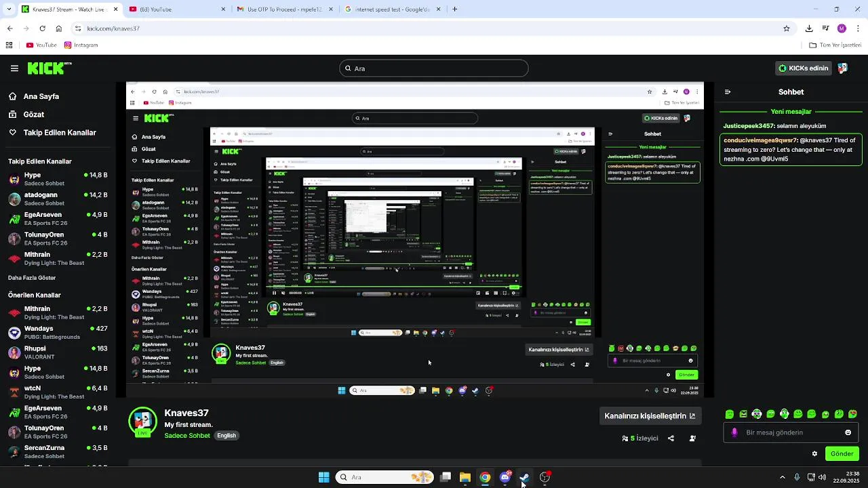Reload the current page

point(42,28)
